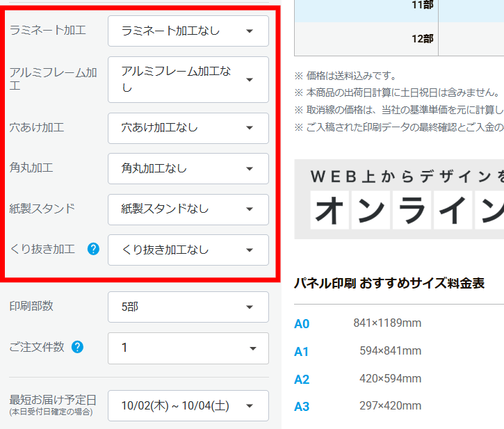
Task: Click help icon beside ご注文件数
Action: pyautogui.click(x=78, y=347)
